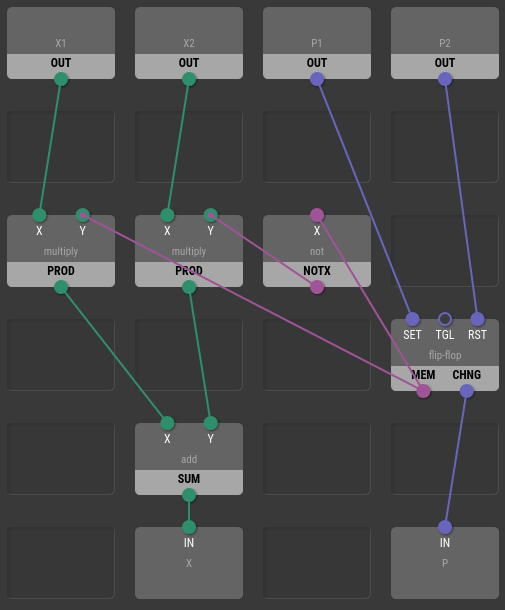Click the X1 OUT green port
The width and height of the screenshot is (505, 610).
[61, 79]
